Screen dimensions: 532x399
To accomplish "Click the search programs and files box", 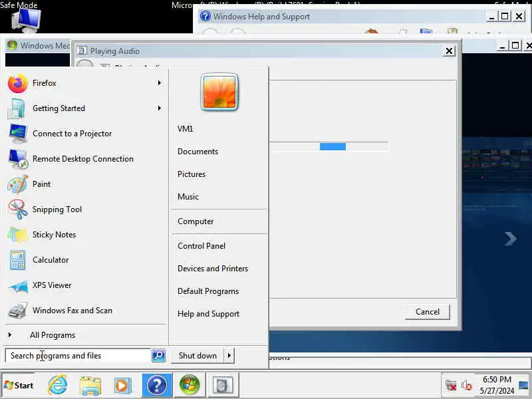I will point(78,356).
